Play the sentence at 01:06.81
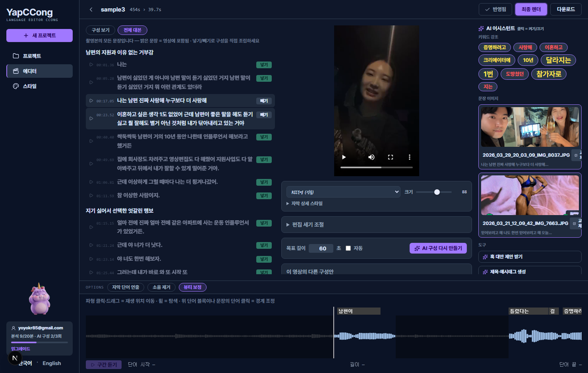Viewport: 588px width, 373px height. [91, 182]
